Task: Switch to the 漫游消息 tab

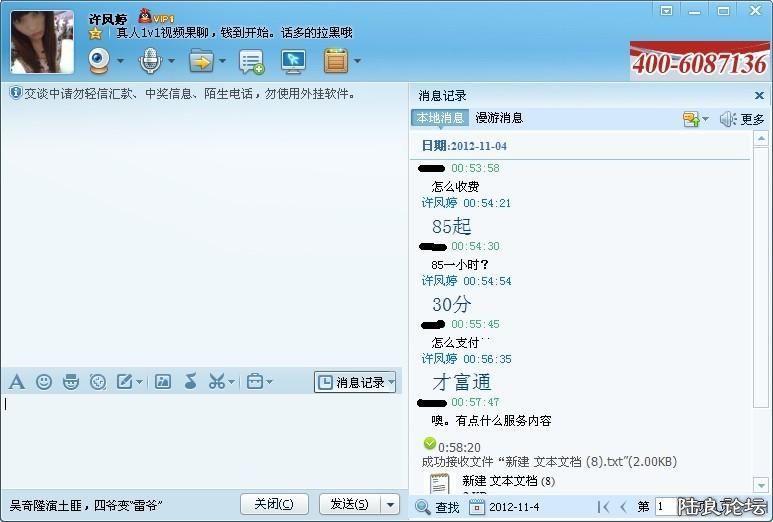Action: (499, 118)
